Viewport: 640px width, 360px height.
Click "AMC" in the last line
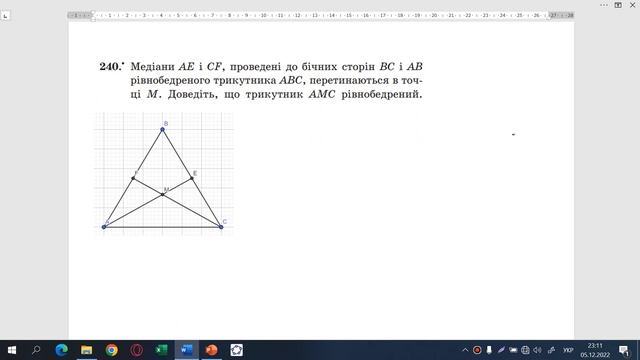pos(322,94)
